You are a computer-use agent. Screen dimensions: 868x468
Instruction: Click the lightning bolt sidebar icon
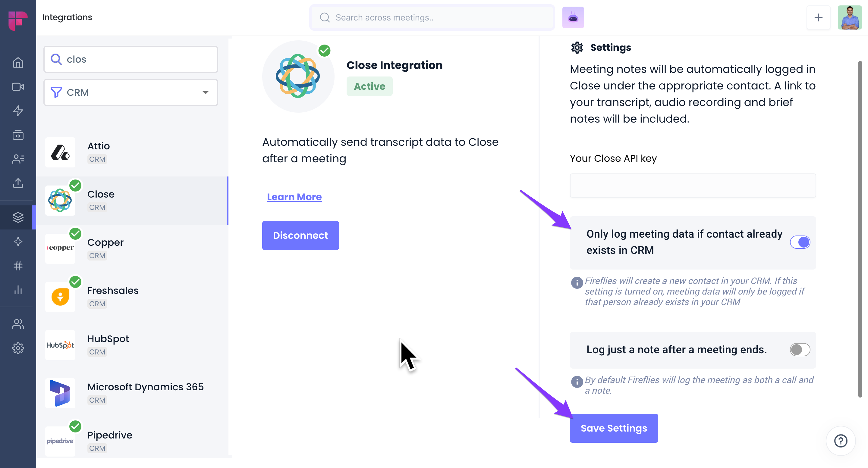point(18,111)
